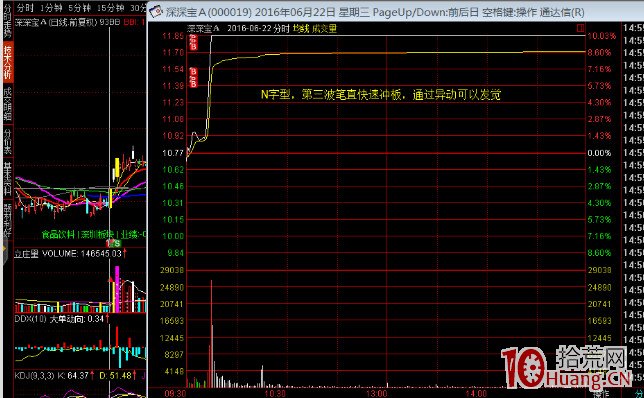Switch to the 1分钟 period tab

pyautogui.click(x=51, y=8)
